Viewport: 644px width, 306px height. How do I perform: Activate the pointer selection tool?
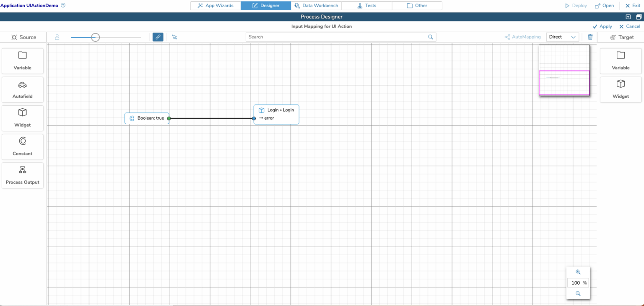pos(174,37)
